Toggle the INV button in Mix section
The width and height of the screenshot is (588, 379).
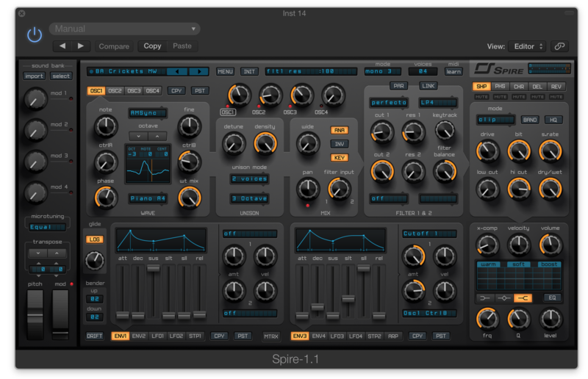(339, 144)
